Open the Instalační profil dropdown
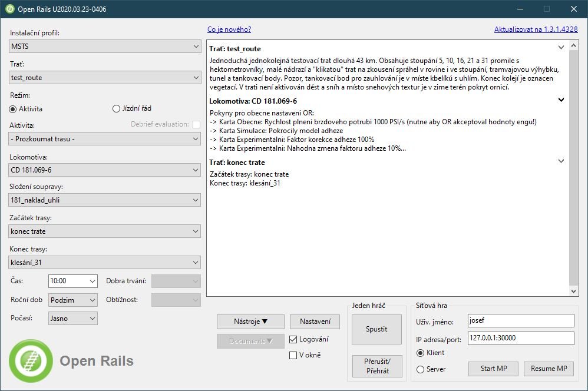Image resolution: width=588 pixels, height=391 pixels. [x=105, y=46]
